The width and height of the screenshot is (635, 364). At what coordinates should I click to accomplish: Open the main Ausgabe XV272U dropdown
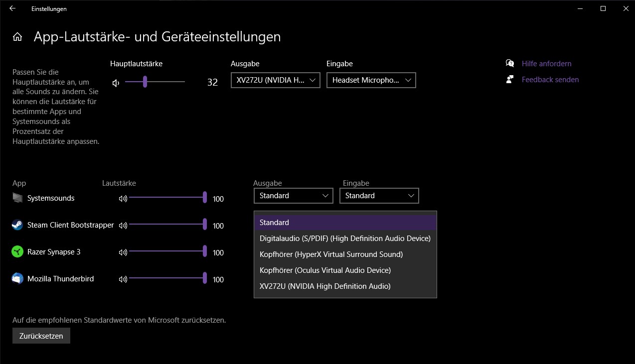click(275, 80)
